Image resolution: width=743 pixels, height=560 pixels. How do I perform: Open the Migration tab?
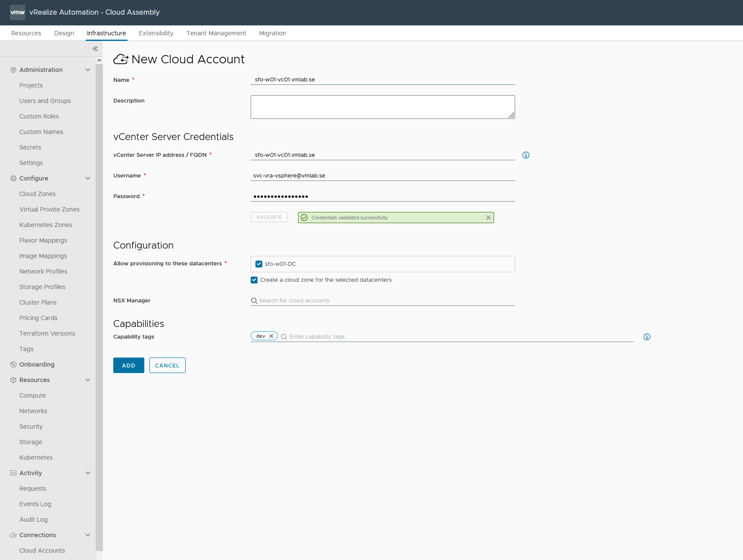[273, 33]
